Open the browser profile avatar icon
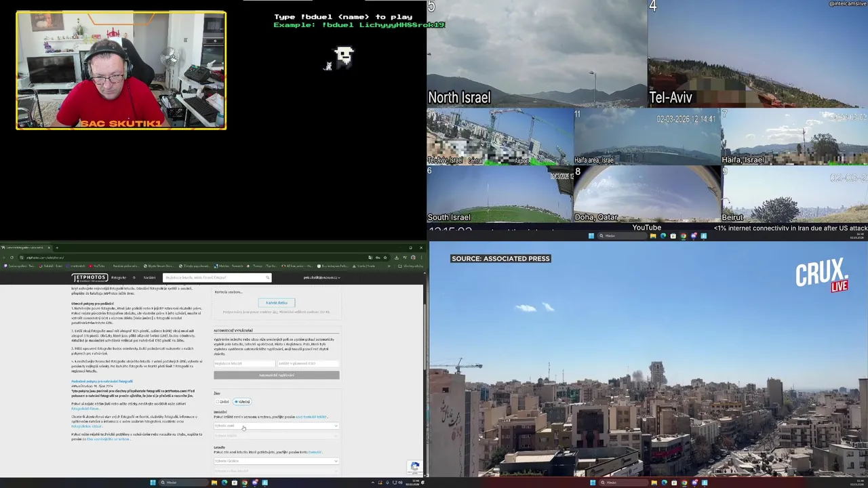 (x=413, y=258)
